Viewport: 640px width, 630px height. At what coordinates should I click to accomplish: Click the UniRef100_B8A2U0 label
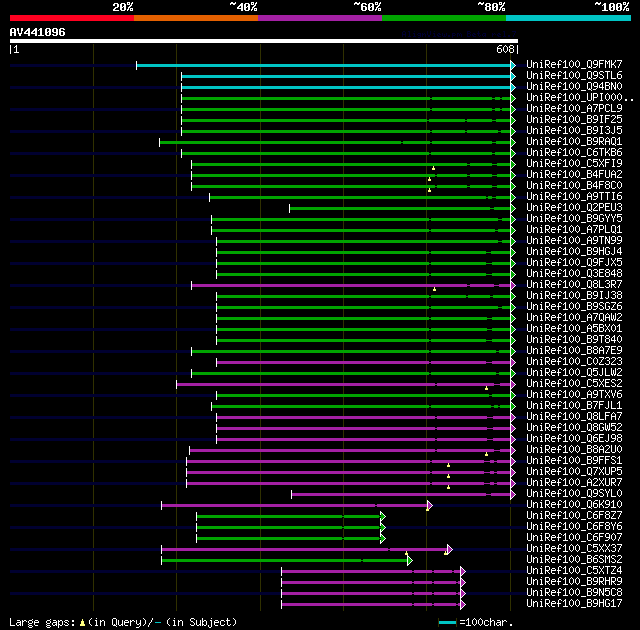tap(574, 450)
